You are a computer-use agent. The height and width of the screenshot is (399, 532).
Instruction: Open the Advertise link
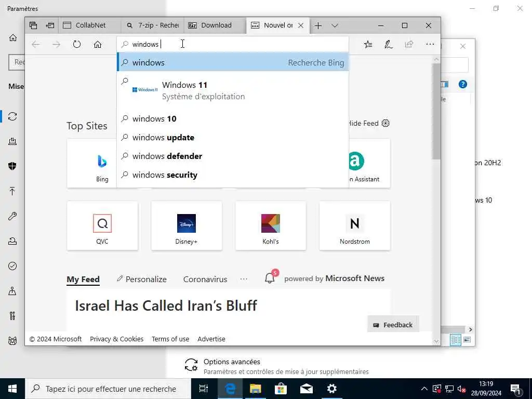pyautogui.click(x=211, y=339)
